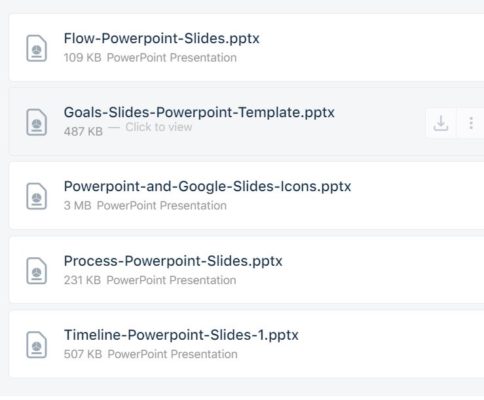
Task: Click the 'Click to view' text
Action: pos(159,127)
